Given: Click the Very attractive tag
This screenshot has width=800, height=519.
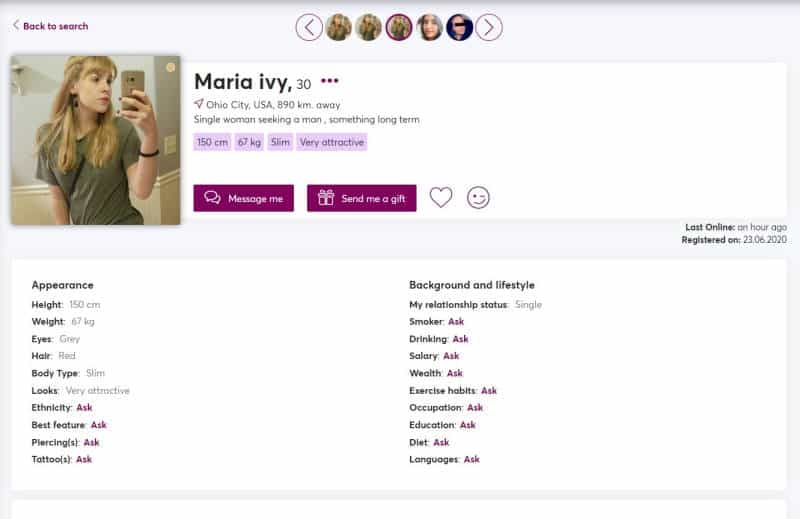Looking at the screenshot, I should 332,142.
